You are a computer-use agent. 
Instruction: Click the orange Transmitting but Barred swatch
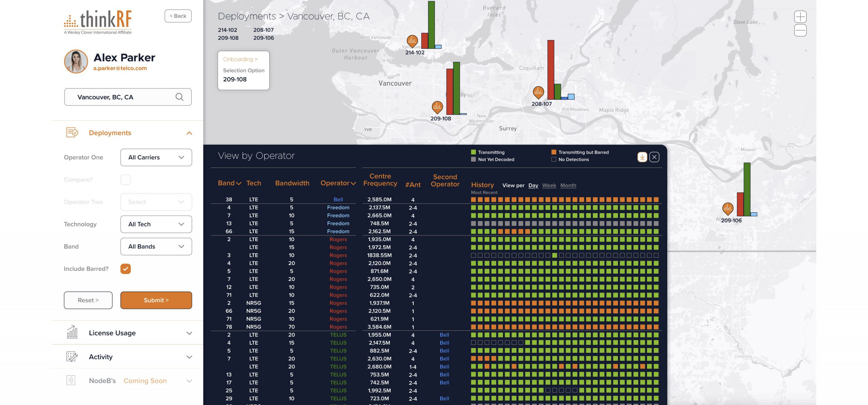click(x=554, y=152)
